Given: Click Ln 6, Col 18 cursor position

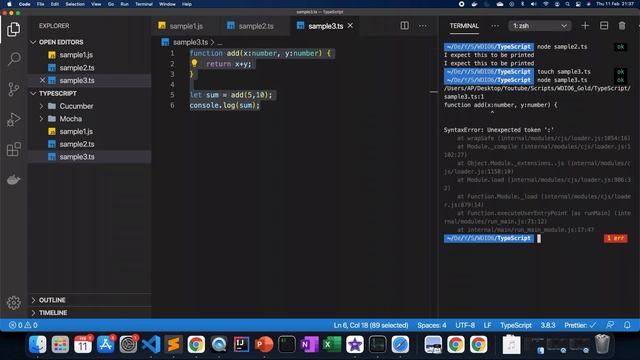Looking at the screenshot, I should (371, 325).
